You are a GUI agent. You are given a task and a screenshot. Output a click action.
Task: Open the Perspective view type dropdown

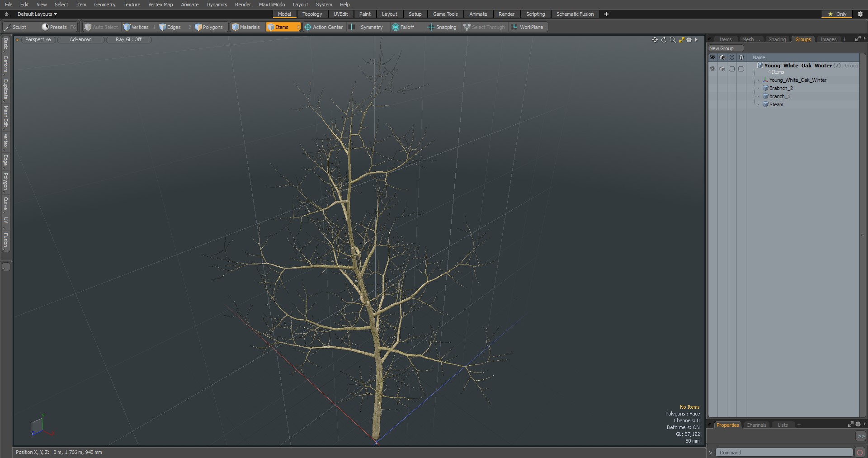pyautogui.click(x=38, y=40)
